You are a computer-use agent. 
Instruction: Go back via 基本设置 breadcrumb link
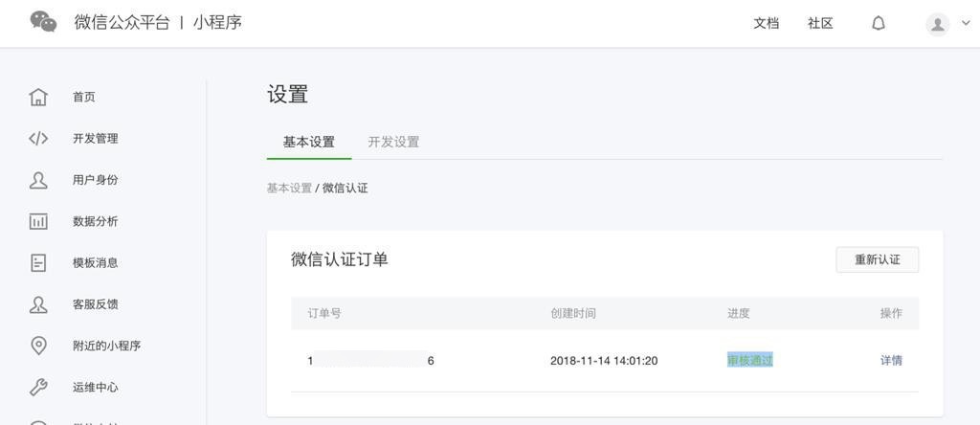click(289, 189)
